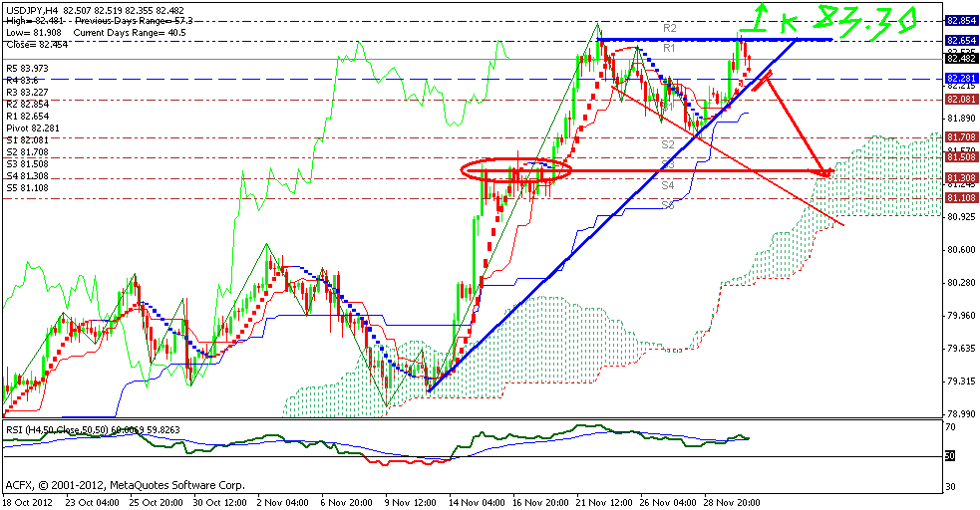The image size is (980, 510).
Task: Select the S4 support label on chart
Action: coord(669,185)
